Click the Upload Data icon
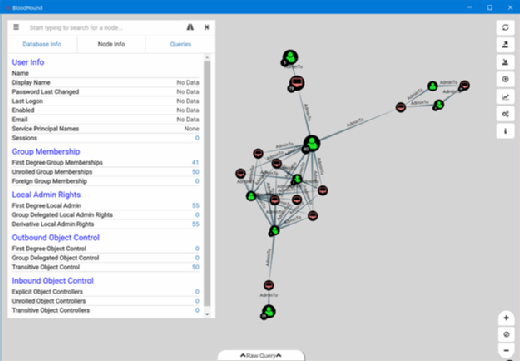The width and height of the screenshot is (520, 361). [505, 79]
